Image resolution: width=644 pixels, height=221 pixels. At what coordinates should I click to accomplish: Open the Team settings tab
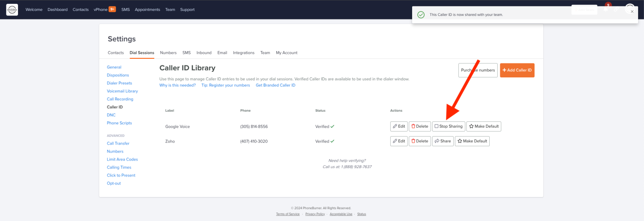point(265,53)
